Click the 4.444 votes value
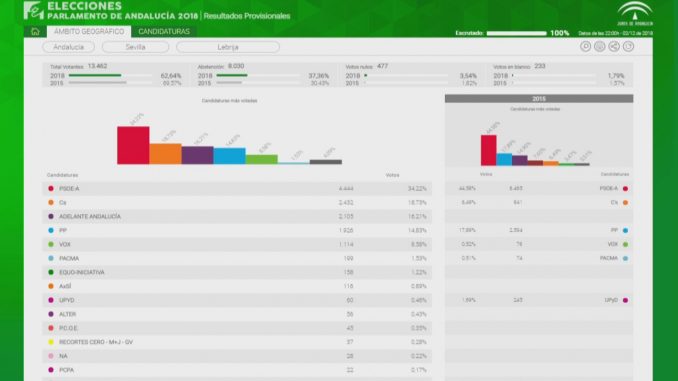The width and height of the screenshot is (678, 381). coord(346,189)
